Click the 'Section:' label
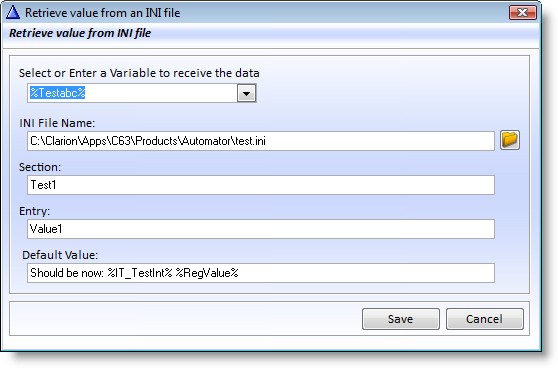This screenshot has width=558, height=368. click(40, 167)
